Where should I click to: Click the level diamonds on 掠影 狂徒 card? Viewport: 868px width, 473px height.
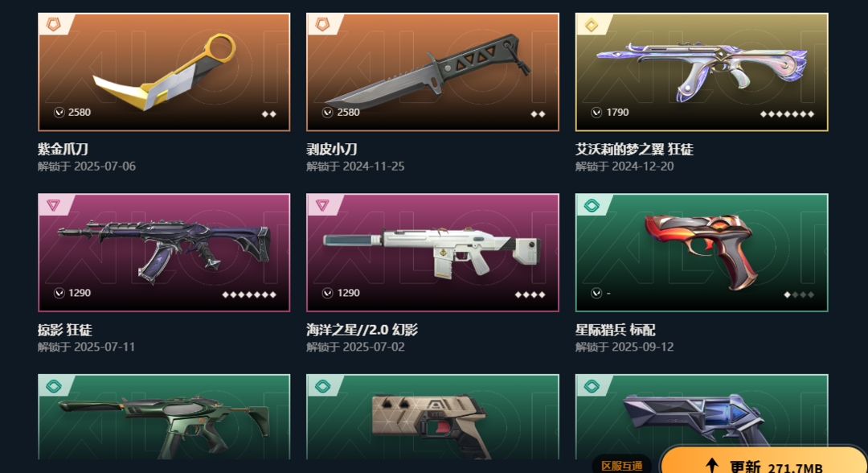pos(249,294)
